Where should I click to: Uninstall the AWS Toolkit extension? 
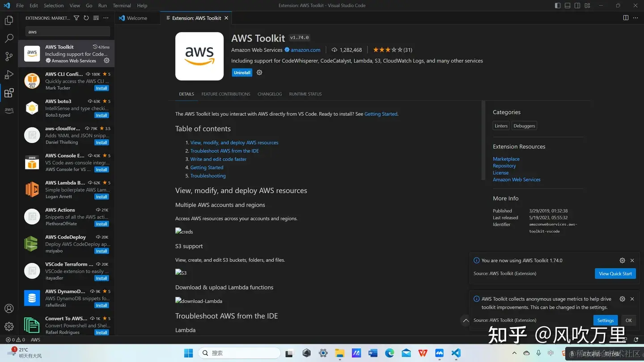[242, 72]
